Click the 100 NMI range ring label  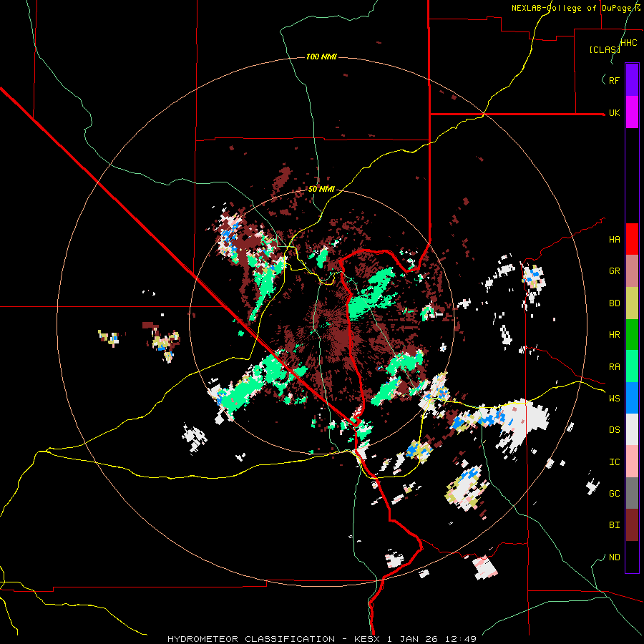[321, 57]
